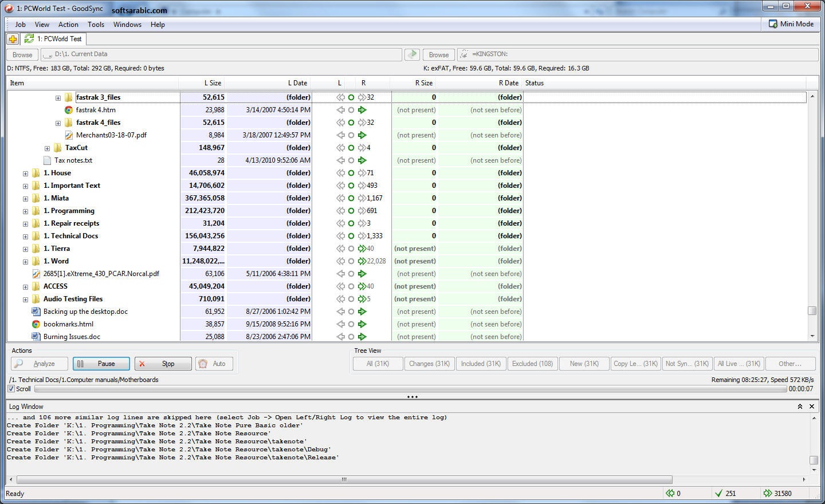Click PDF icon beside Merchants03-18-07.pdf

(x=69, y=135)
